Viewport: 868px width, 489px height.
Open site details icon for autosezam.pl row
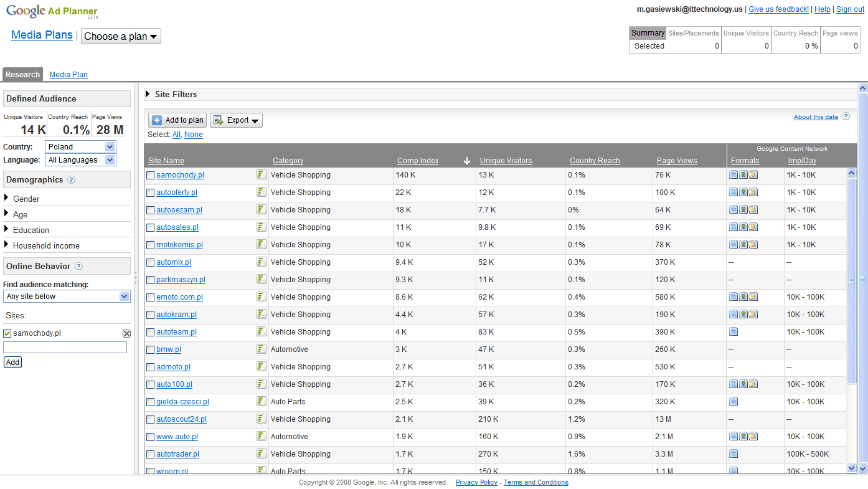tap(262, 209)
